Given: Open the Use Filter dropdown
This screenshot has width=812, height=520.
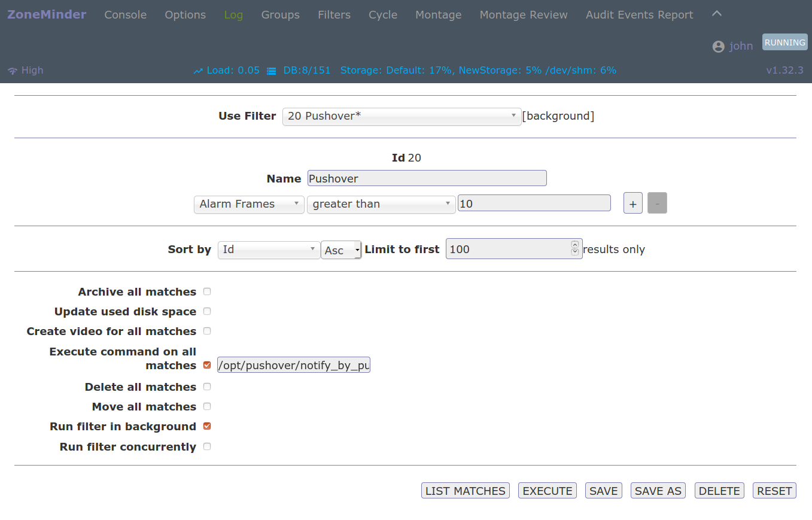Looking at the screenshot, I should point(402,116).
